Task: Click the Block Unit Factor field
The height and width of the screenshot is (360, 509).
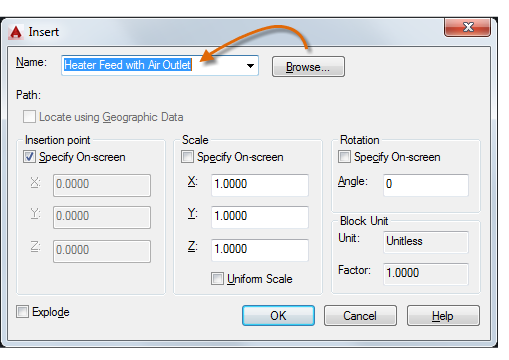Action: pos(426,274)
